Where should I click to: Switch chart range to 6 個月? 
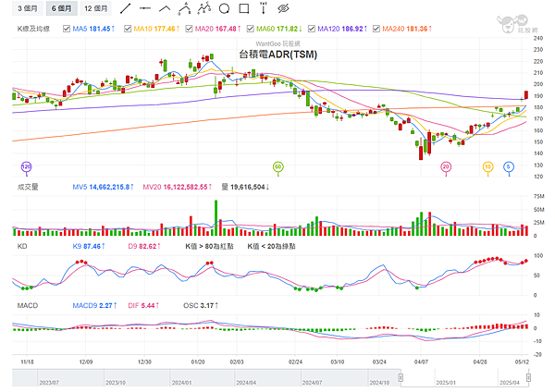click(x=62, y=8)
